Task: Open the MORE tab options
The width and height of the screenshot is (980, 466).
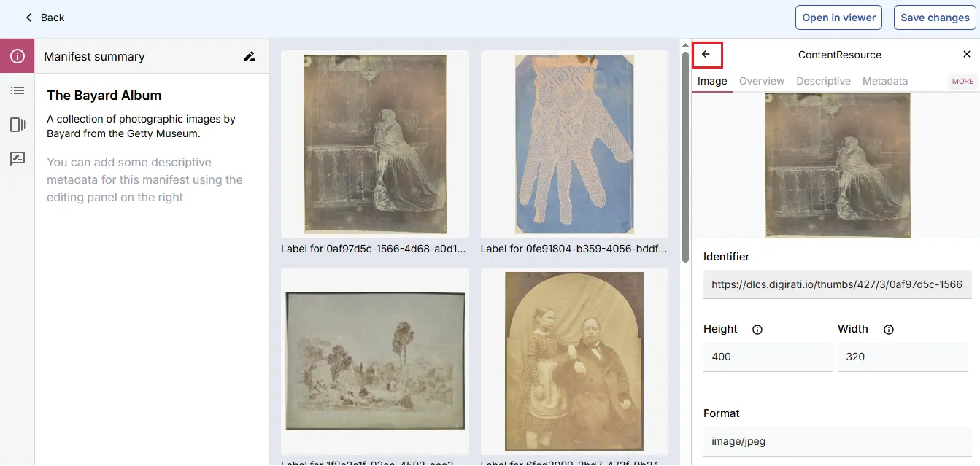Action: (x=962, y=81)
